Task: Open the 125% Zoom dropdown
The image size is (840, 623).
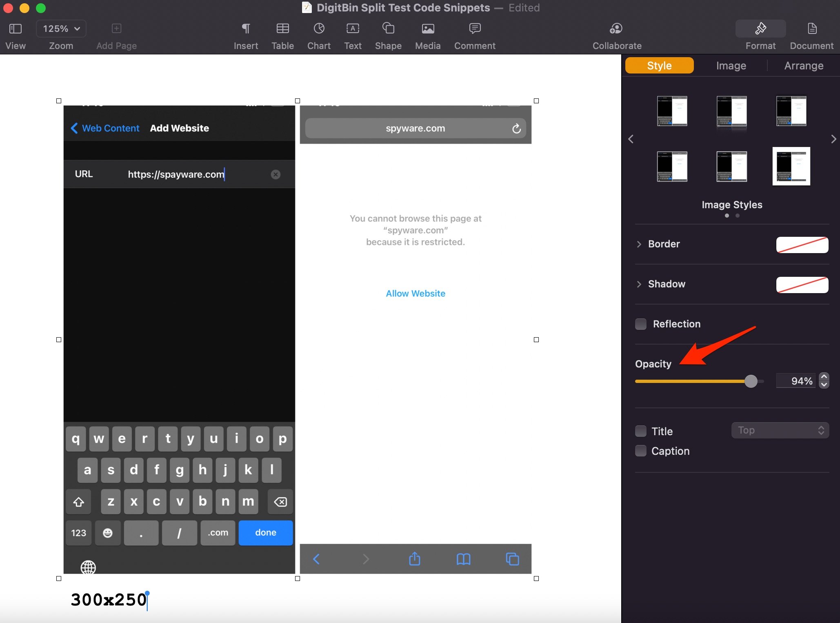Action: (x=61, y=29)
